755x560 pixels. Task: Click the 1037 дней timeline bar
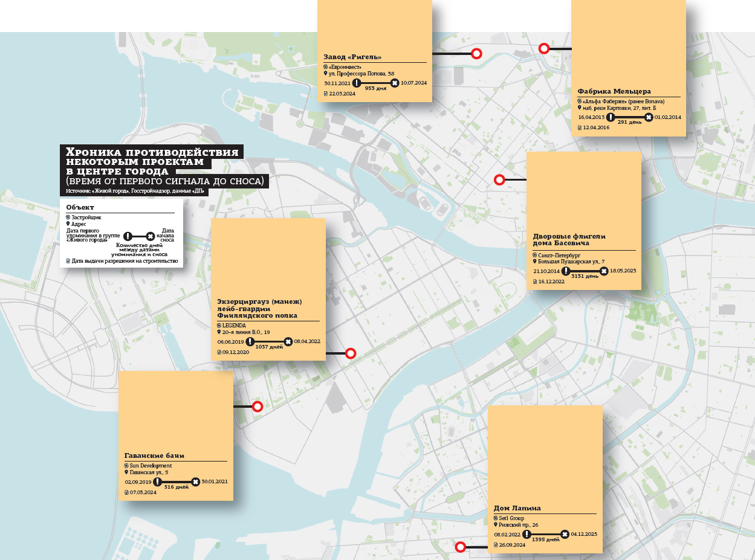pos(269,342)
